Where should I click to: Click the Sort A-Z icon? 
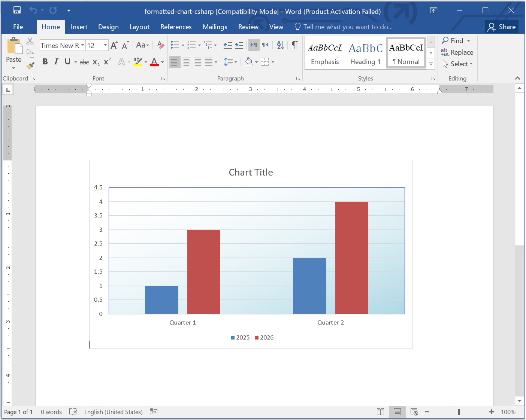(x=280, y=45)
